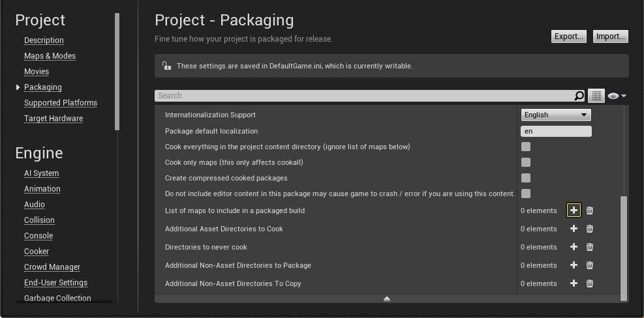Open Maps & Modes project settings
644x318 pixels.
tap(50, 56)
